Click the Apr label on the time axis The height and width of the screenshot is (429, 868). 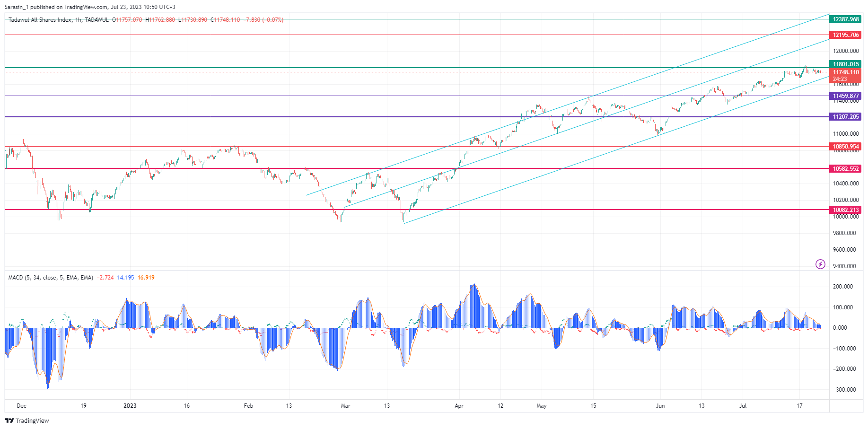459,406
